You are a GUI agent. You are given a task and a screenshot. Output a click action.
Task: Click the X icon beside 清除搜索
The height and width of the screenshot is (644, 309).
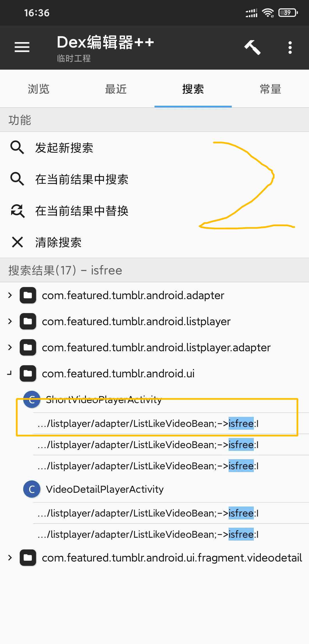click(17, 242)
